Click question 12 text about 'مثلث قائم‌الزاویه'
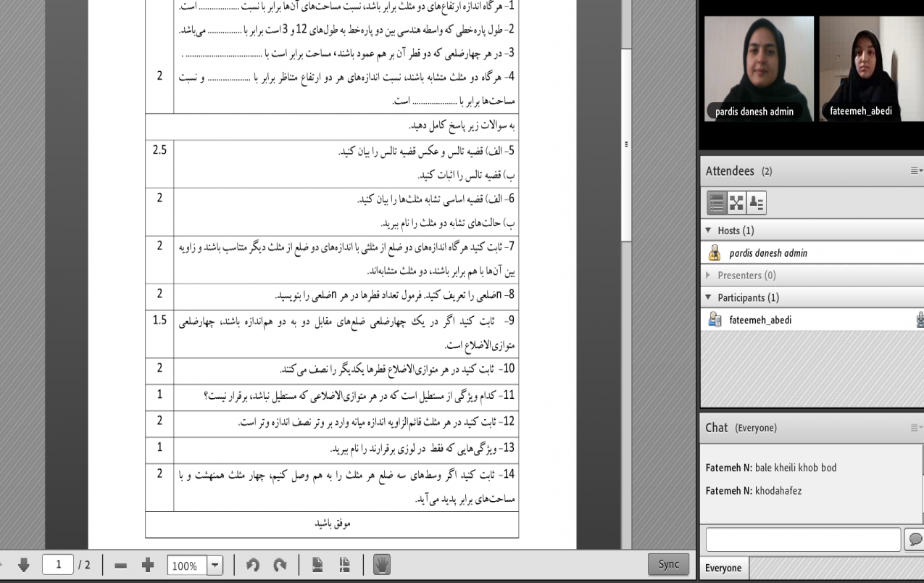The image size is (924, 583). [377, 423]
